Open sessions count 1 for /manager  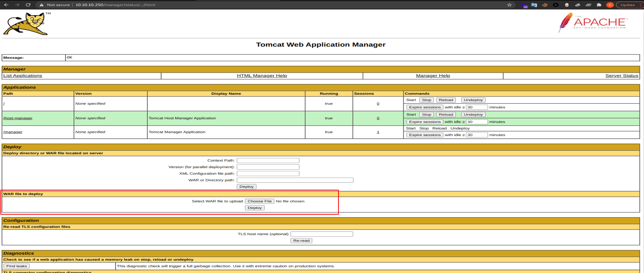[378, 132]
